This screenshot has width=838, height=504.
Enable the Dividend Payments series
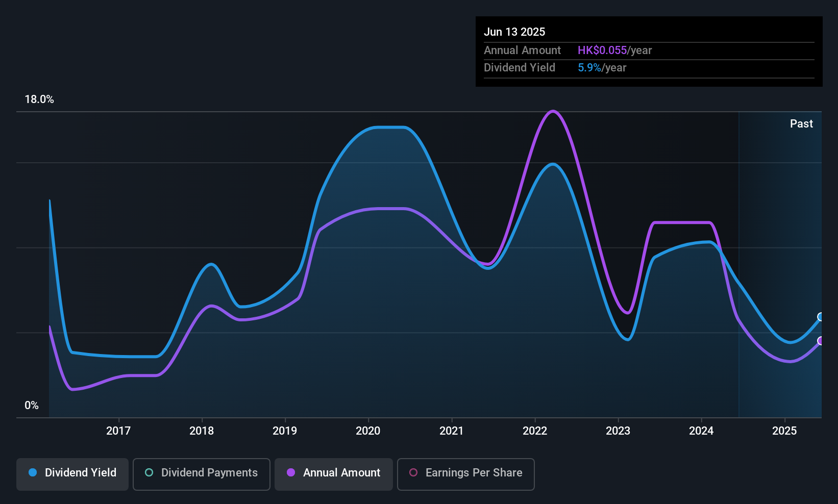(202, 474)
